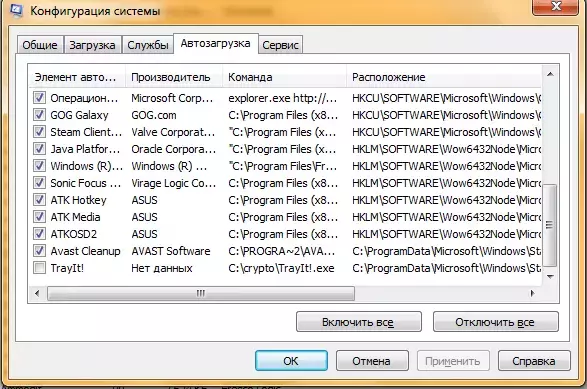Screen dimensions: 587x389
Task: Select the GOG.com manufacturer cell
Action: click(x=154, y=115)
